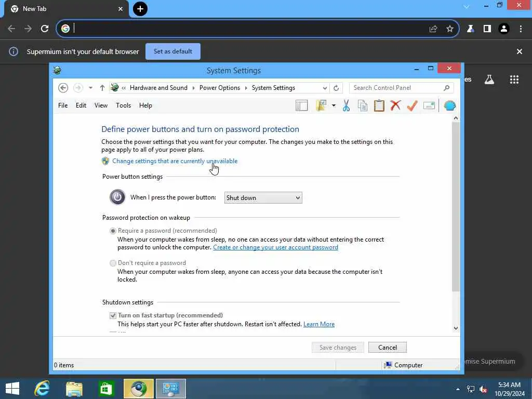532x399 pixels.
Task: Click the scroll down arrow in settings
Action: [456, 328]
